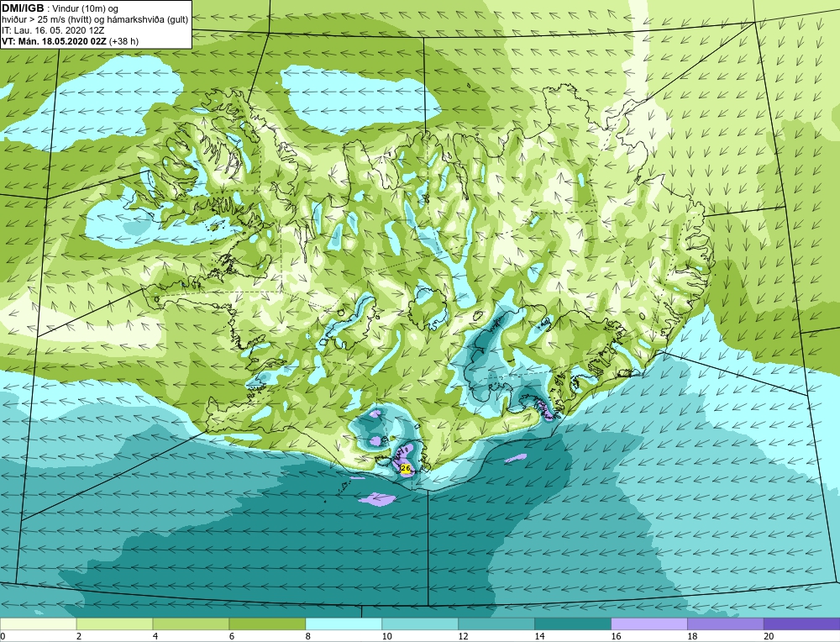
Task: Click the 'IT: Lau. 16. 05. 2020 12Z' line
Action: point(53,30)
